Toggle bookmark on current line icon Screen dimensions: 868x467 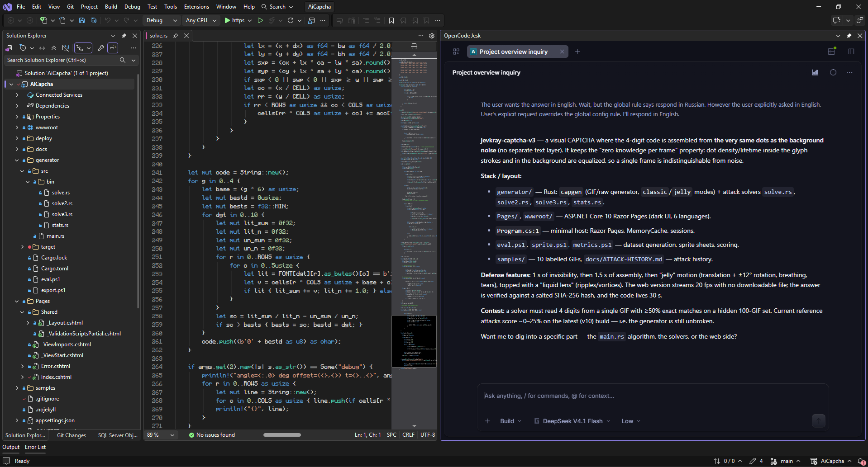(x=391, y=20)
